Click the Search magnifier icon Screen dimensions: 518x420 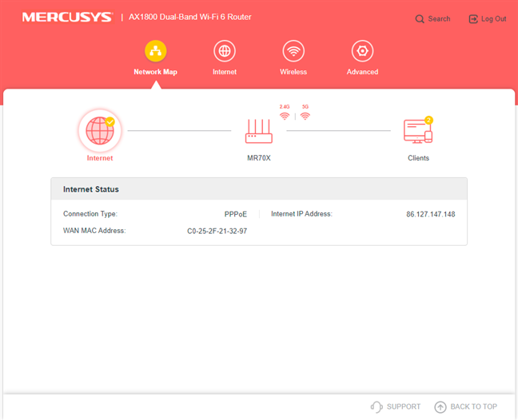[420, 19]
